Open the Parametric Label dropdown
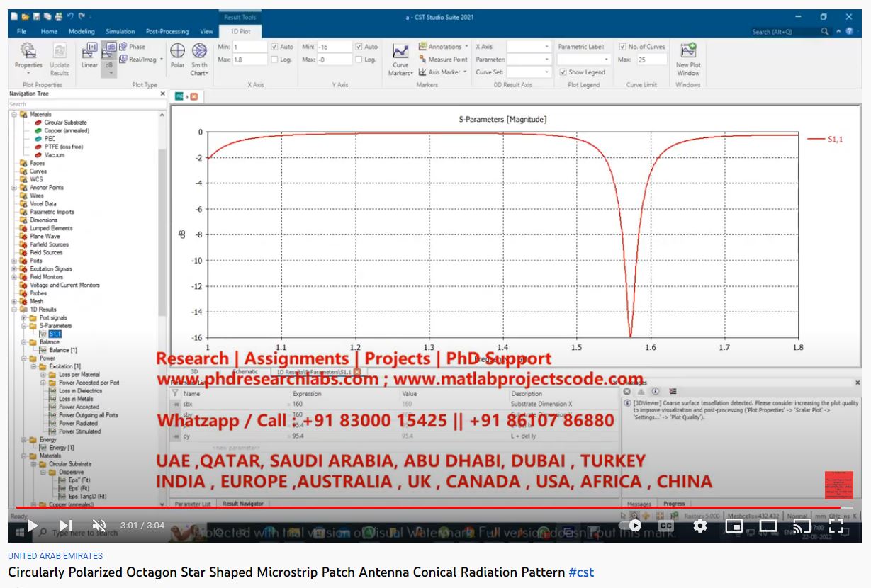This screenshot has height=588, width=871. (x=583, y=60)
